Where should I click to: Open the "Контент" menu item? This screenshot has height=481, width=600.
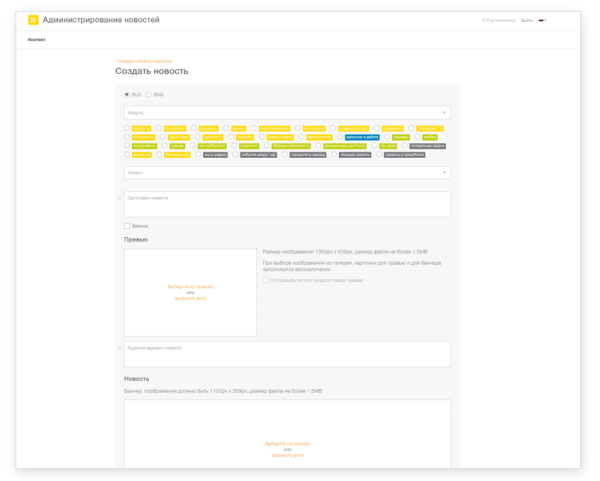point(36,40)
